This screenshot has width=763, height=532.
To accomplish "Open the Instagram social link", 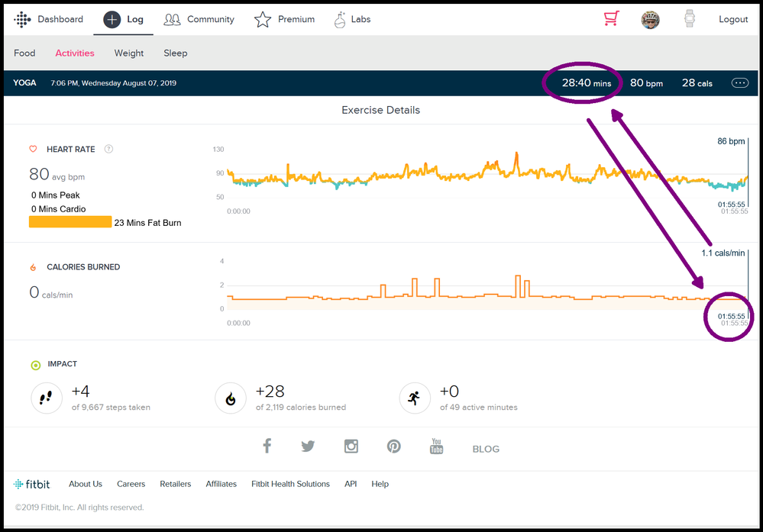I will point(351,446).
